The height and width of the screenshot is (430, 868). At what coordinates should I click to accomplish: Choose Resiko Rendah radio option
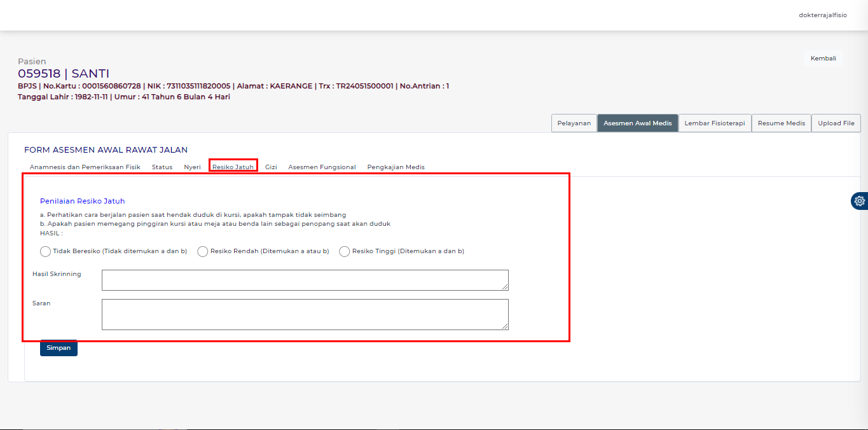pyautogui.click(x=203, y=251)
